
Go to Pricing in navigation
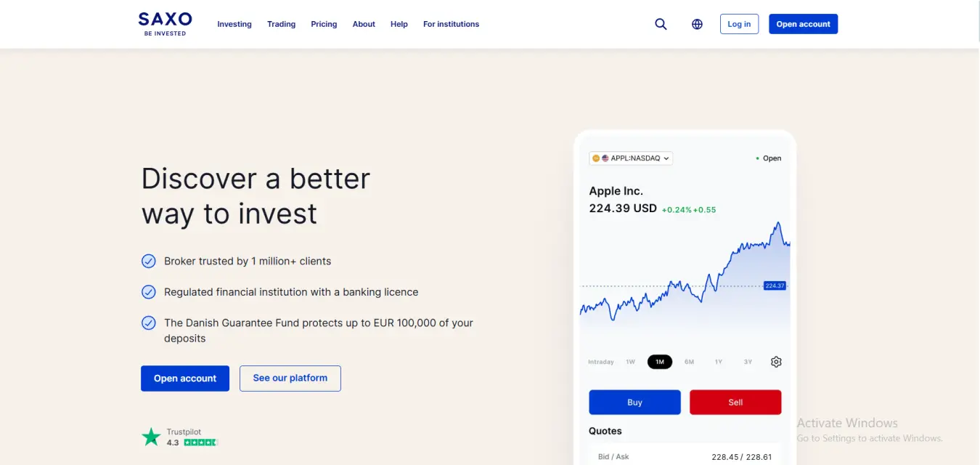[x=324, y=24]
